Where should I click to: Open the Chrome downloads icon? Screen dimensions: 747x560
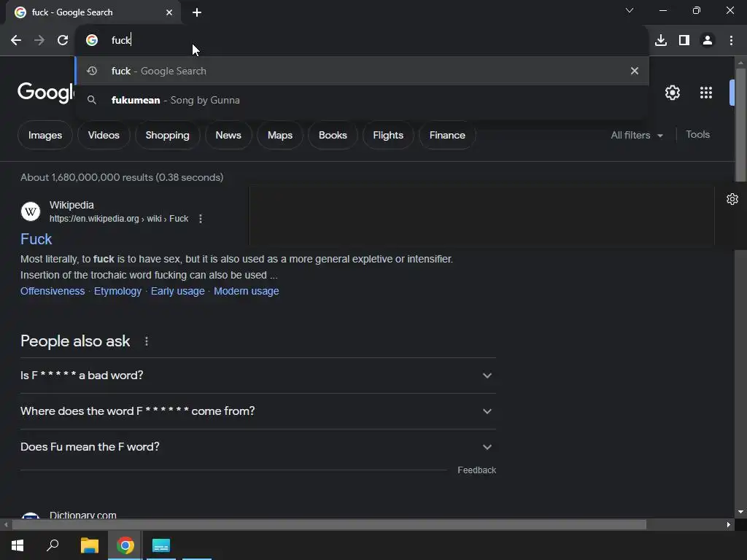(x=661, y=41)
